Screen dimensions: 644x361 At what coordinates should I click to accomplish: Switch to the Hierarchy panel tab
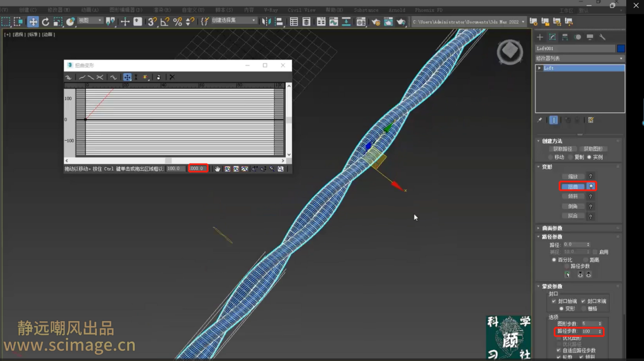565,37
